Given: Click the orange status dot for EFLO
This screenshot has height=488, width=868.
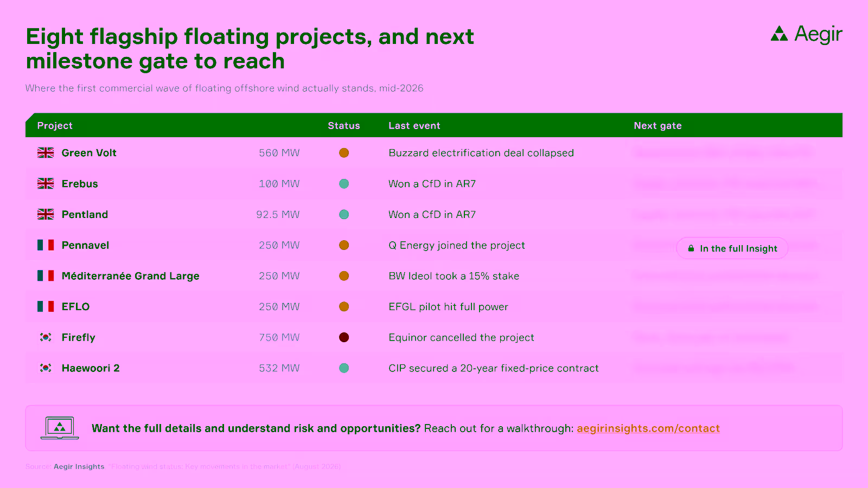Looking at the screenshot, I should click(344, 306).
